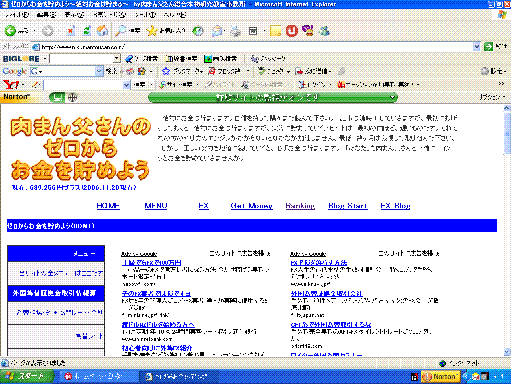Click the Google toolbar highlighter pencil icon
Screen dimensions: 512x385
click(341, 71)
